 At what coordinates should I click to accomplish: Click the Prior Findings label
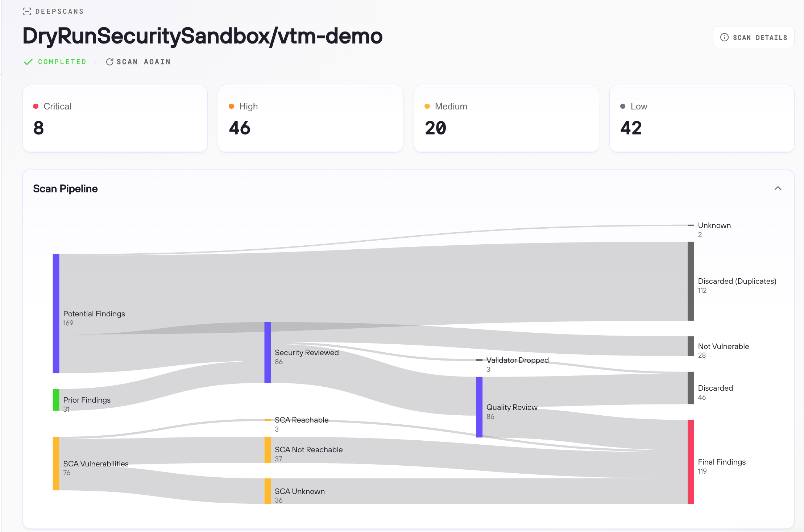87,400
